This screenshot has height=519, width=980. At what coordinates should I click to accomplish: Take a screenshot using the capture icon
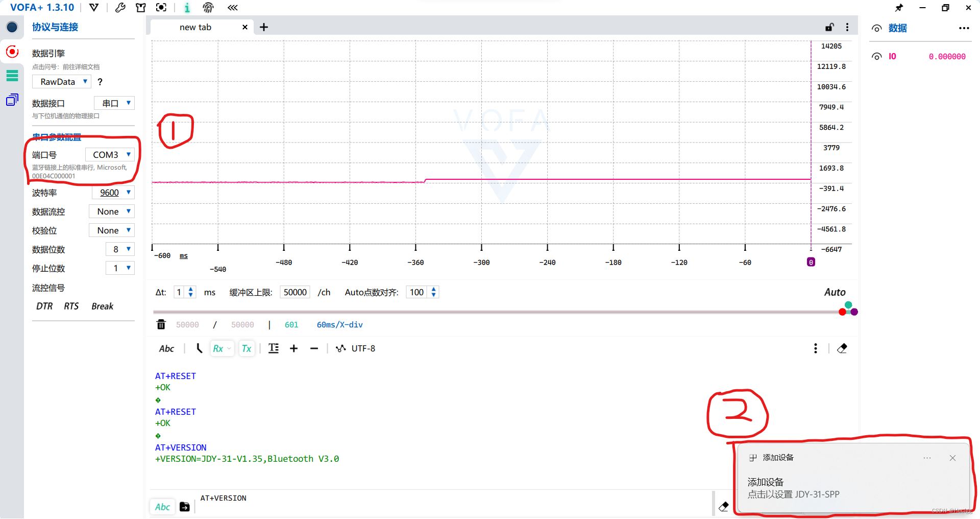coord(161,8)
